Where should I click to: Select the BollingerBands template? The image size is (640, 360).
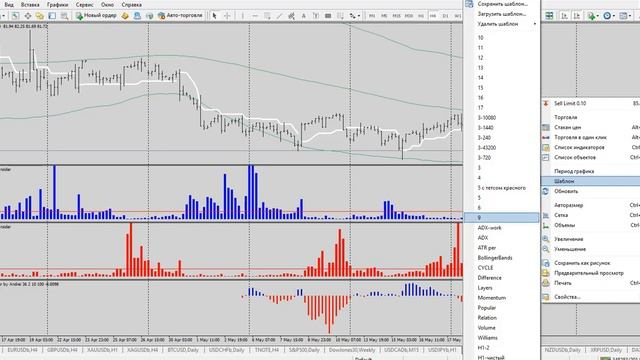[x=495, y=258]
